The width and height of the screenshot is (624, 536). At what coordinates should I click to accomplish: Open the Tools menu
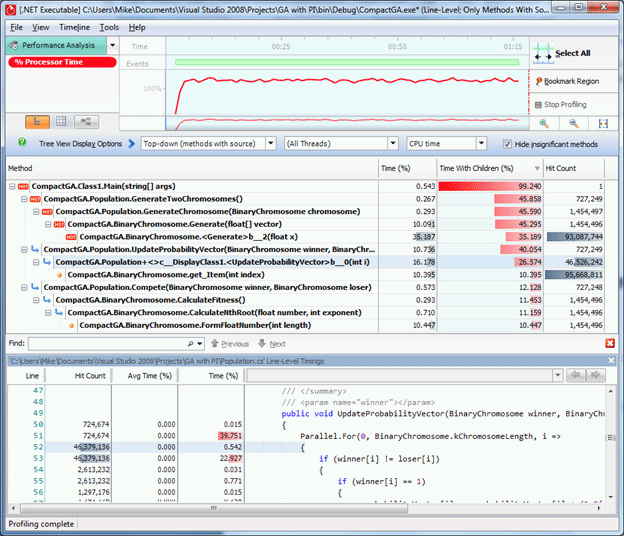click(109, 27)
